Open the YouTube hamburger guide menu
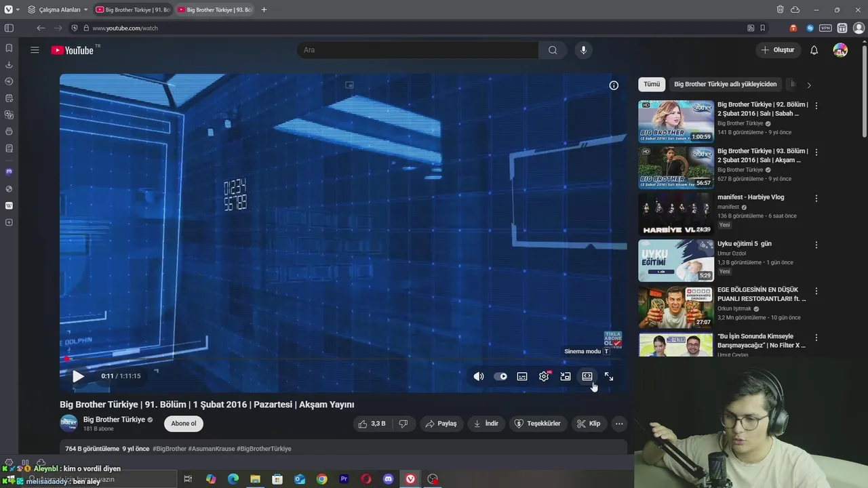Screen dimensions: 868x488 (35, 50)
